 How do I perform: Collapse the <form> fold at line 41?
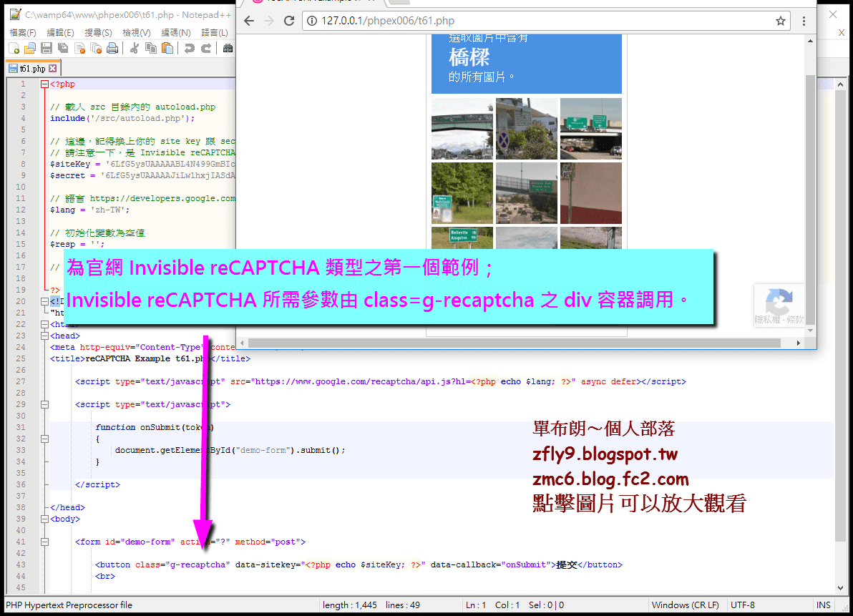44,542
